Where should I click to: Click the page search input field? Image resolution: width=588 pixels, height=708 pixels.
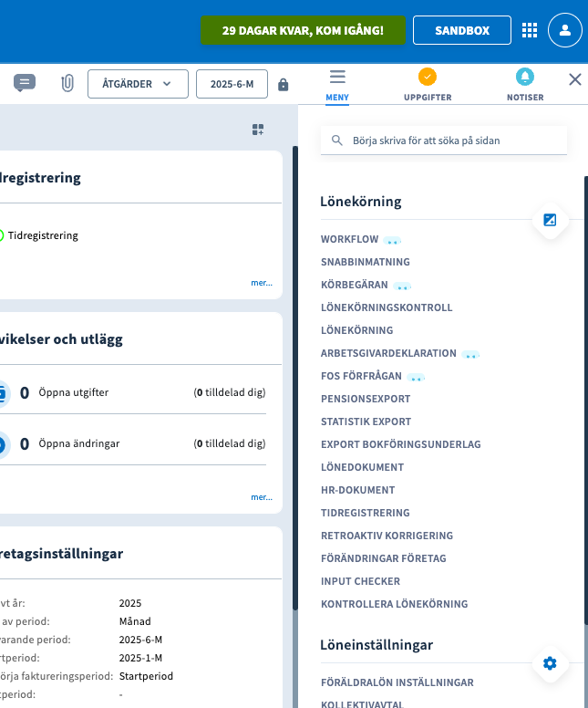click(x=451, y=141)
